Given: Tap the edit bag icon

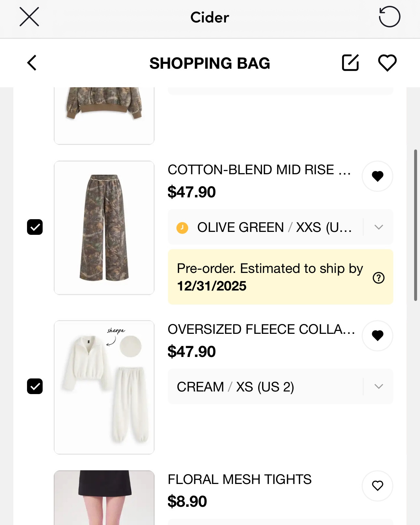Looking at the screenshot, I should pos(350,63).
